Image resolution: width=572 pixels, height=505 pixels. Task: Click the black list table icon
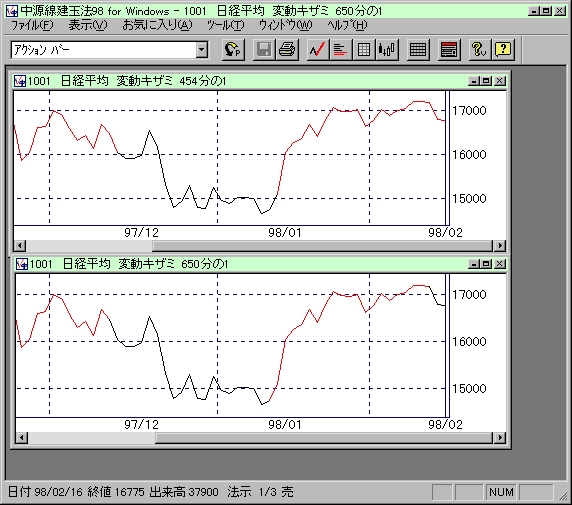coord(418,50)
